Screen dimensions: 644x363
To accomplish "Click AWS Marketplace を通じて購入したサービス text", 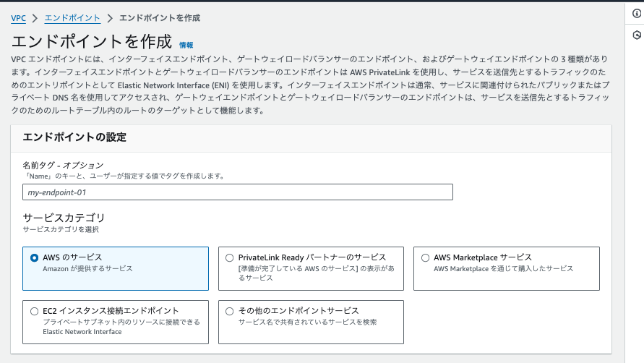I will [x=503, y=269].
